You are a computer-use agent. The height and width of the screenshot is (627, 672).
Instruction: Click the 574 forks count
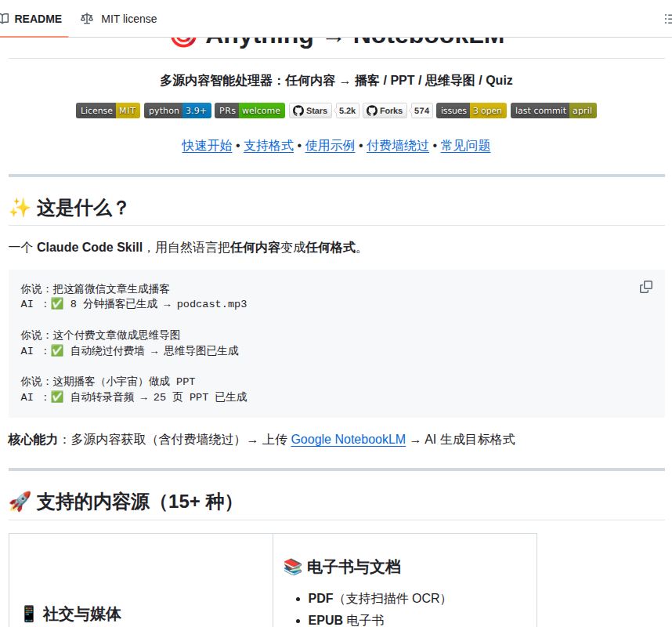pyautogui.click(x=421, y=111)
